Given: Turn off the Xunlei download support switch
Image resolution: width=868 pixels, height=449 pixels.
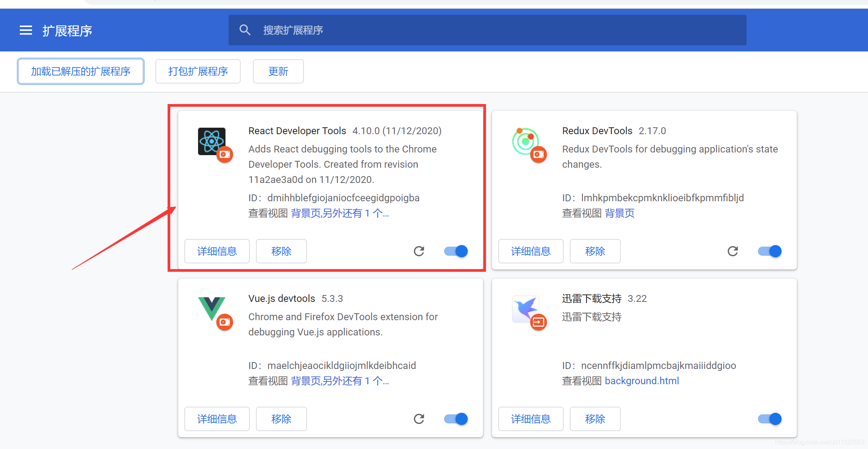Looking at the screenshot, I should coord(770,419).
